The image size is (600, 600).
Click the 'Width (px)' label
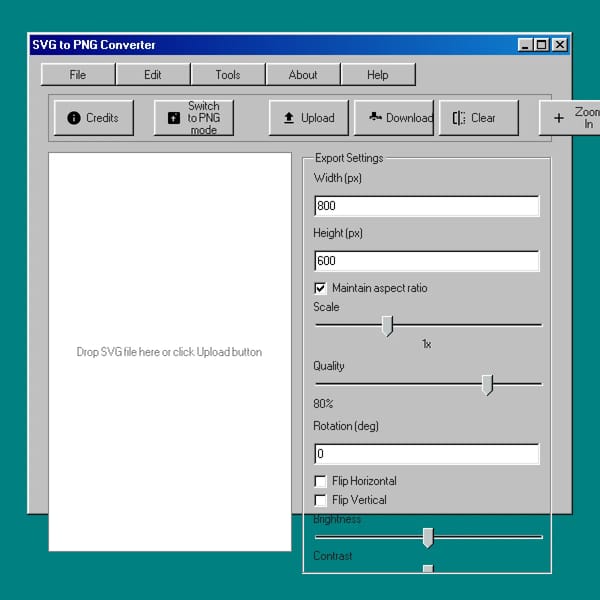pyautogui.click(x=338, y=178)
